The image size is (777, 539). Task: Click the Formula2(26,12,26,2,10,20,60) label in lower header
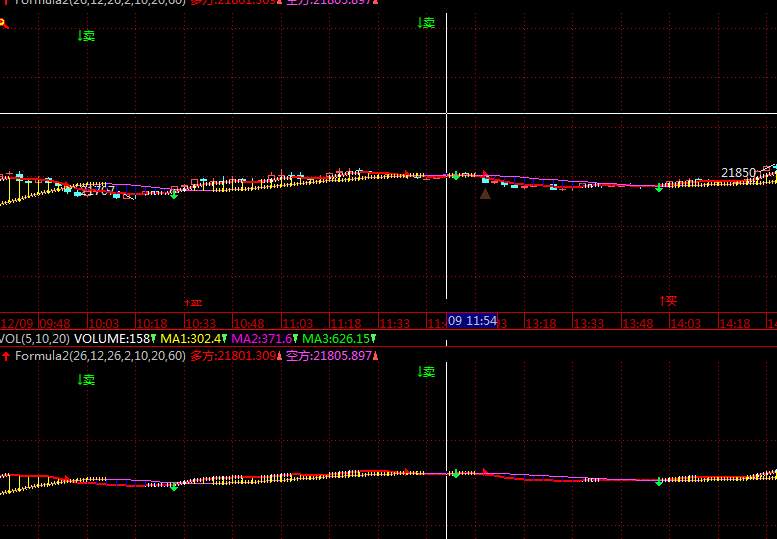[101, 356]
